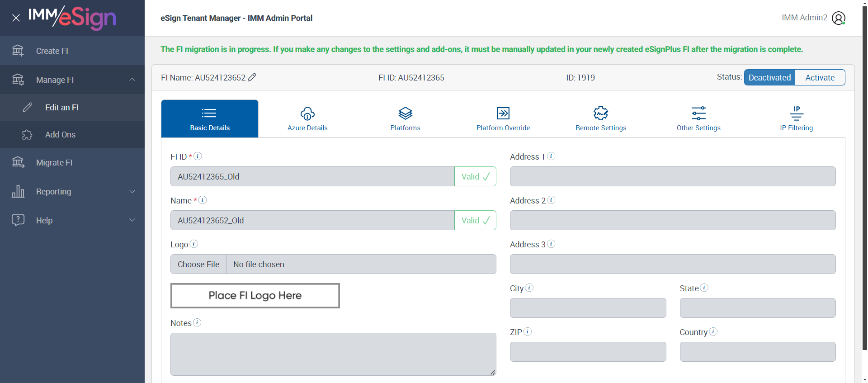Image resolution: width=868 pixels, height=383 pixels.
Task: Expand the Help menu
Action: (132, 220)
